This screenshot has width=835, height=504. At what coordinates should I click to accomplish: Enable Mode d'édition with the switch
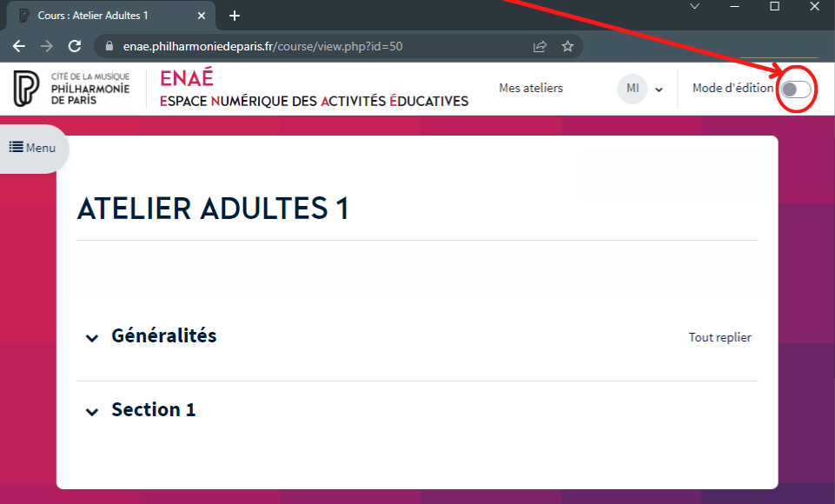click(x=796, y=89)
